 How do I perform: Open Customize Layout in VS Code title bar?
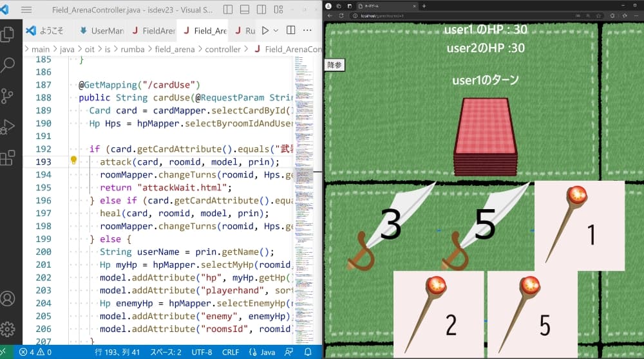coord(278,10)
